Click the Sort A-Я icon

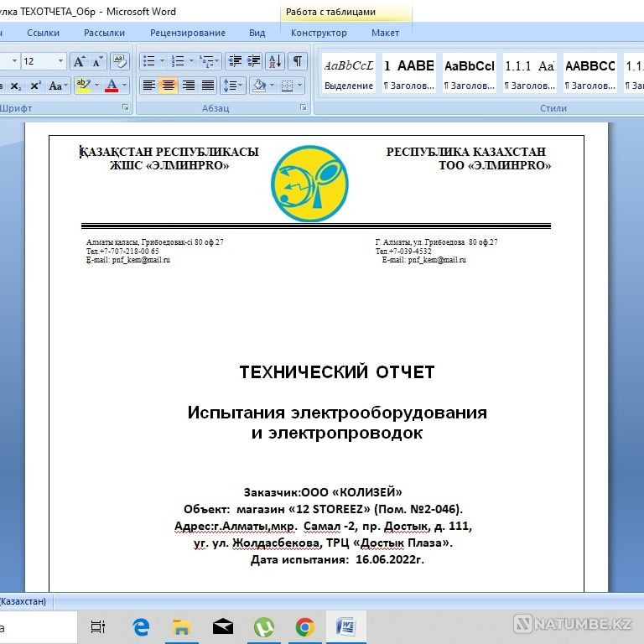[274, 61]
